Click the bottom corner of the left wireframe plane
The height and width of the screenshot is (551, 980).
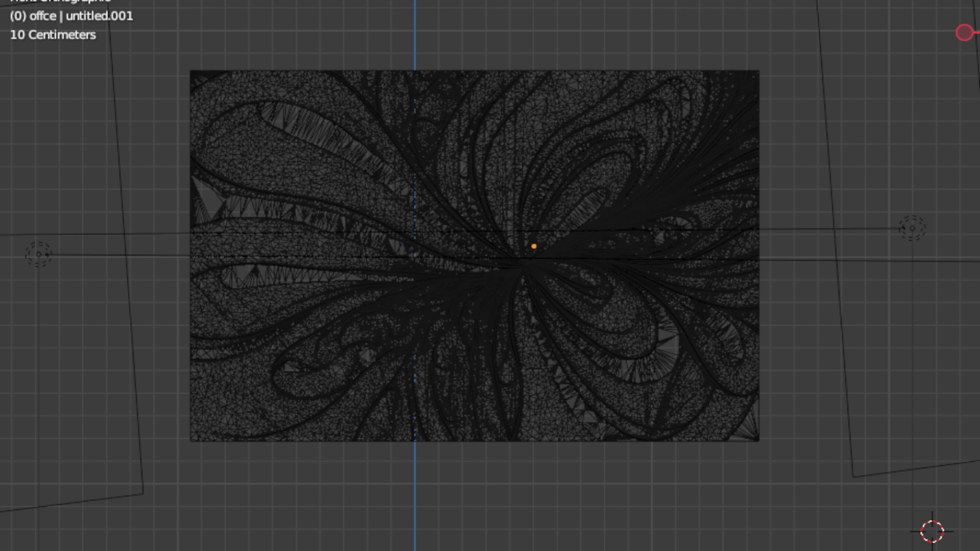142,493
